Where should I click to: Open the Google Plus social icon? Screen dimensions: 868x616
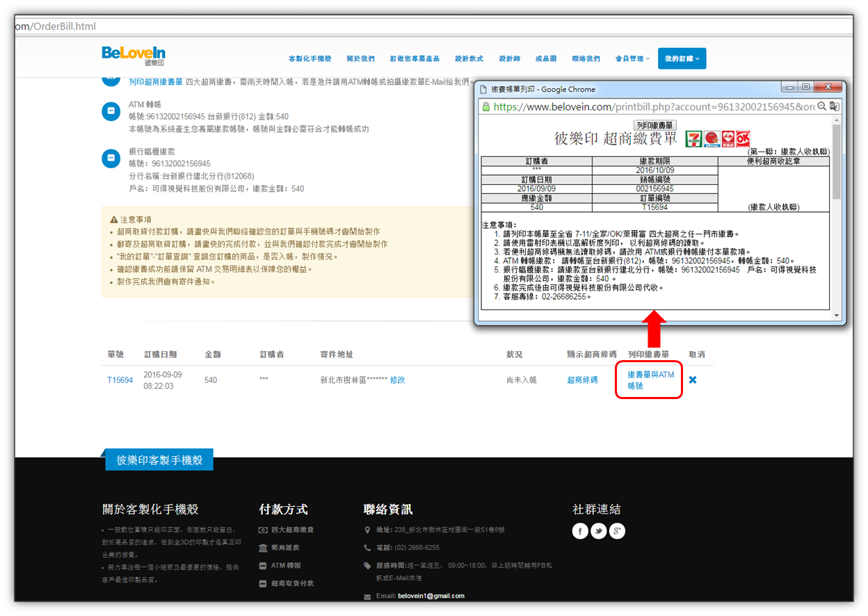617,531
